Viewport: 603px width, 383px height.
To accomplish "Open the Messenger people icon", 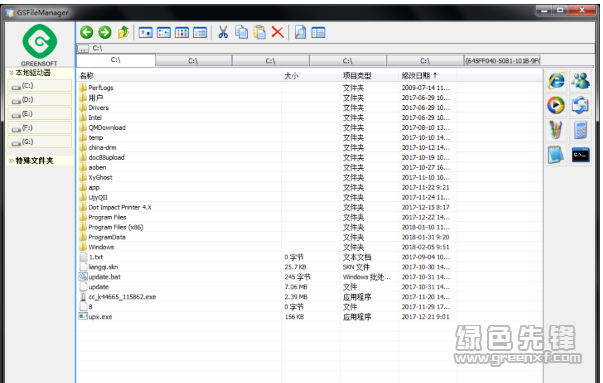I will point(580,81).
